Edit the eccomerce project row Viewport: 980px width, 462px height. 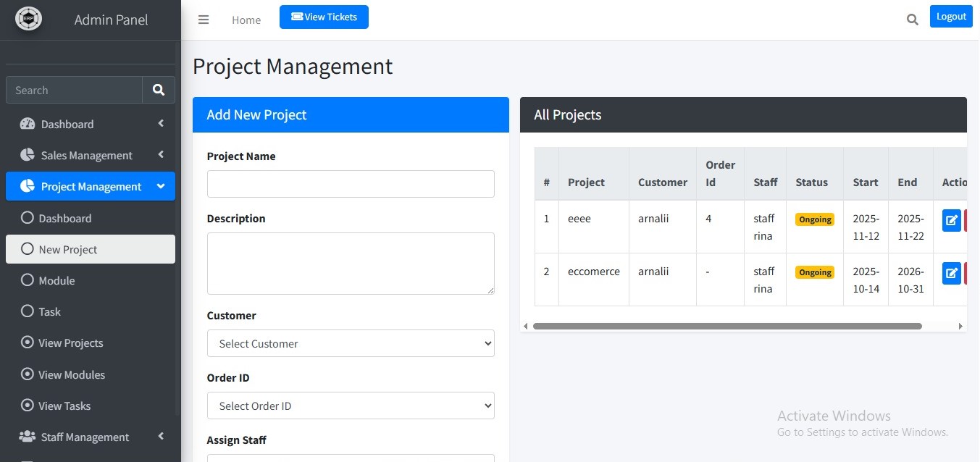951,272
